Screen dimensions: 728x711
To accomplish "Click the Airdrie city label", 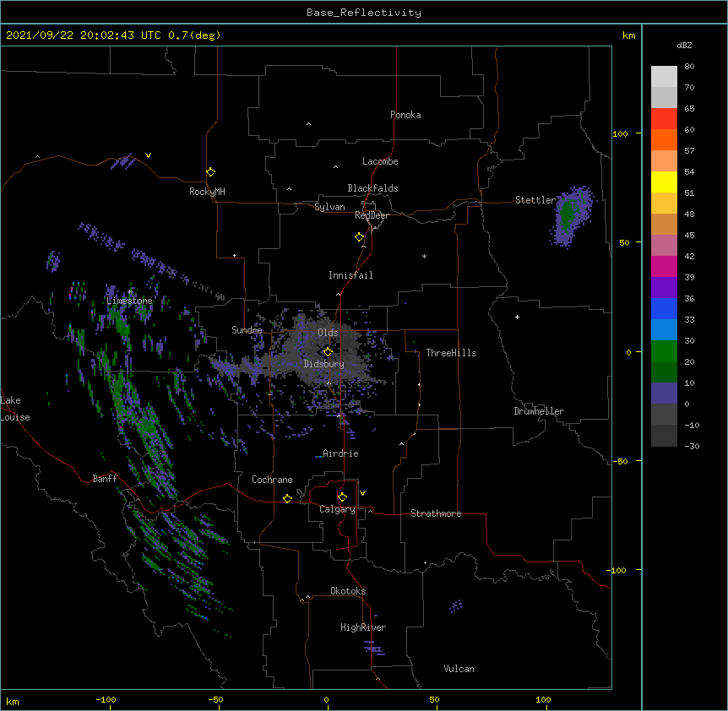I will pos(340,453).
